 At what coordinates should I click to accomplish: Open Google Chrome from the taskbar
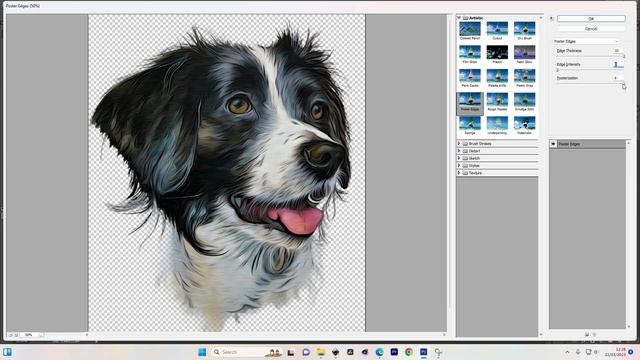(409, 352)
